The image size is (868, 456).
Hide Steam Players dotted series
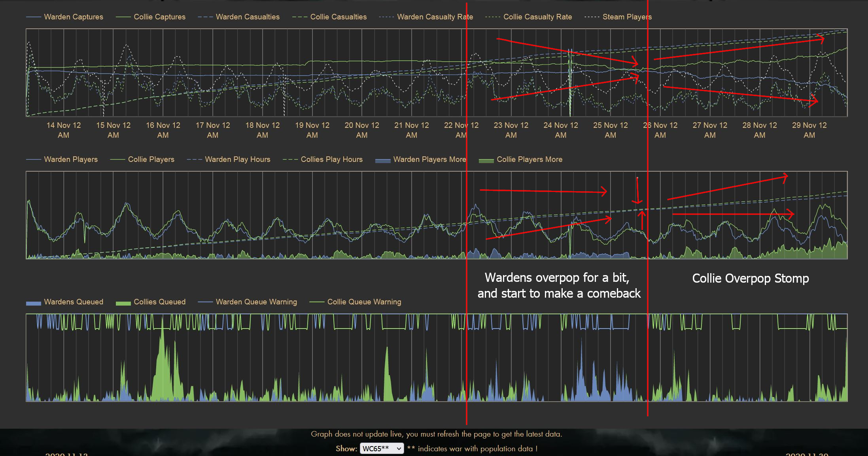tap(626, 17)
